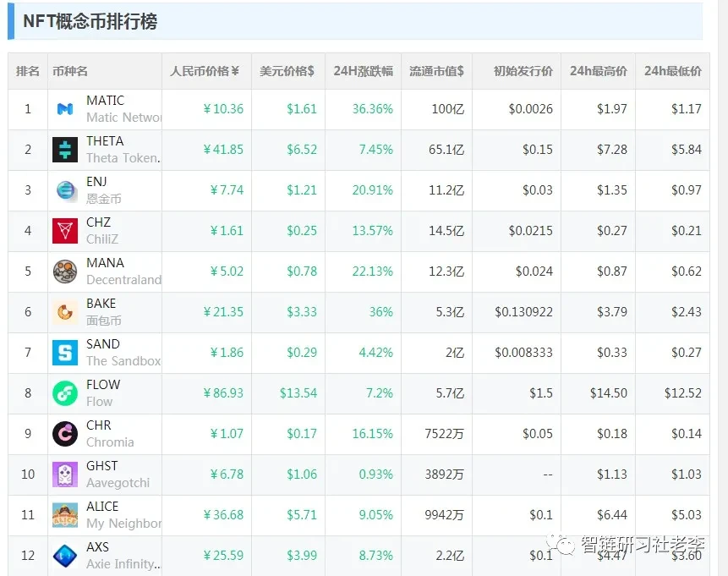Click the 36% change for BAKE
728x576 pixels.
(x=381, y=312)
